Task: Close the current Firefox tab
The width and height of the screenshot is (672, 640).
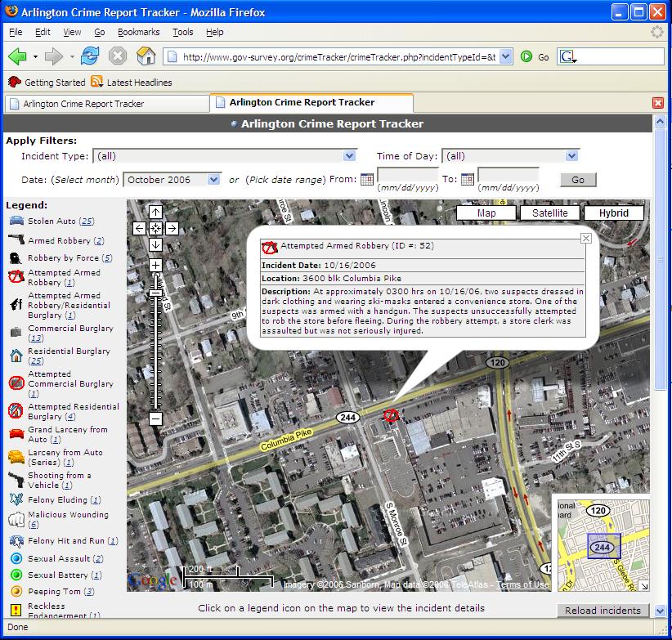Action: (658, 103)
